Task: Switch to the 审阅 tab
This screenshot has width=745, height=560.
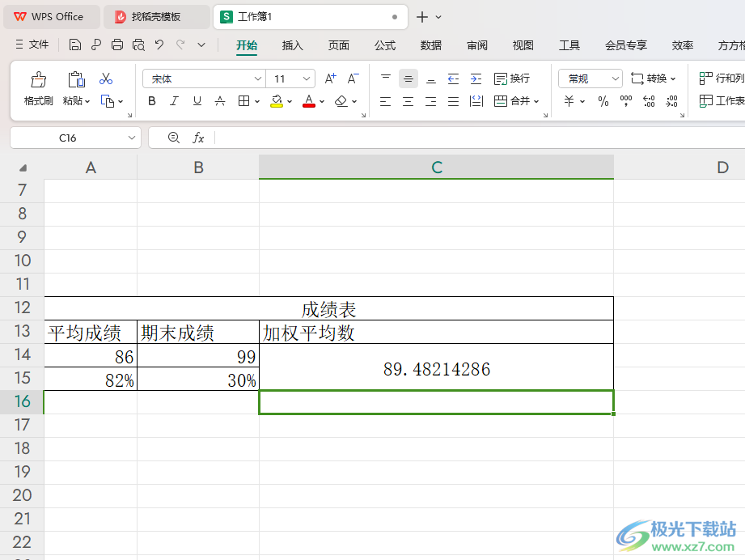Action: tap(477, 45)
